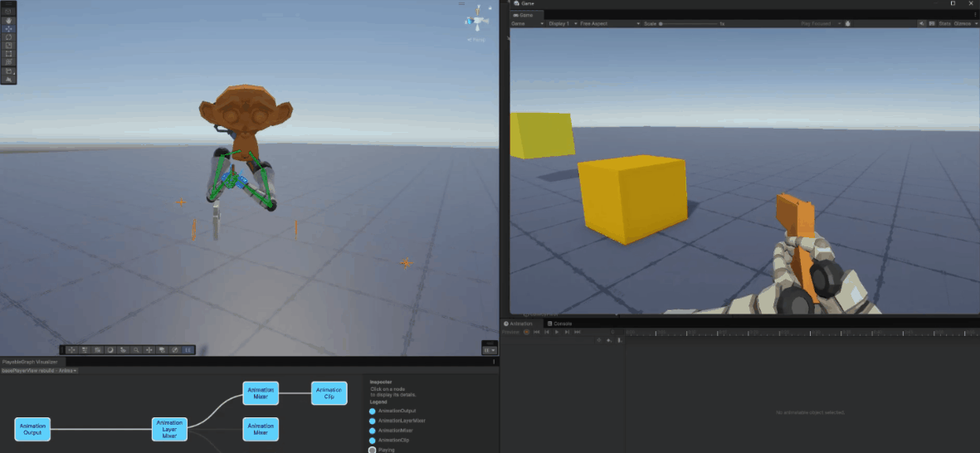Play the animation clip
The image size is (980, 453).
557,332
